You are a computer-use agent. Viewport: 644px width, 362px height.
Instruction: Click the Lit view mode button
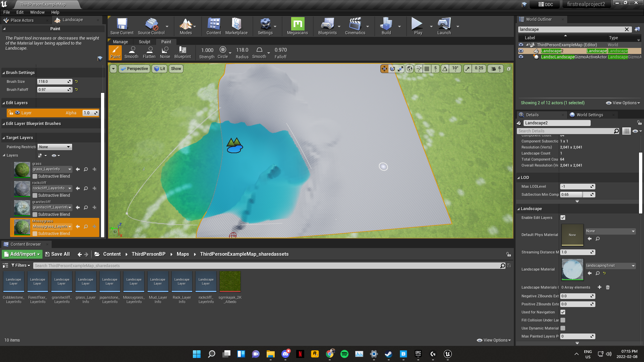click(x=159, y=69)
